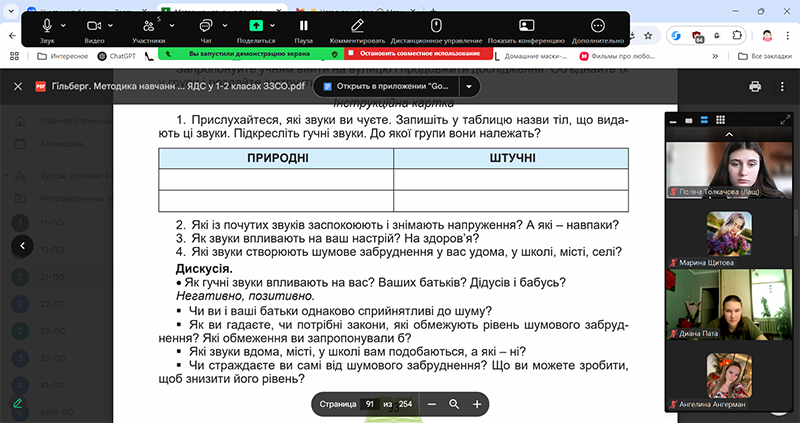
Task: Zoom in with the plus button
Action: click(477, 404)
